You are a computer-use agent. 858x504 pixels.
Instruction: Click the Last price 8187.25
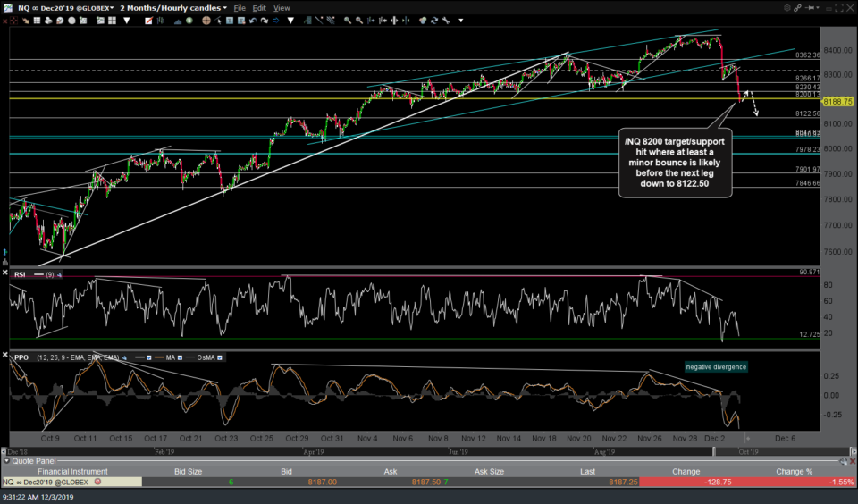[623, 483]
